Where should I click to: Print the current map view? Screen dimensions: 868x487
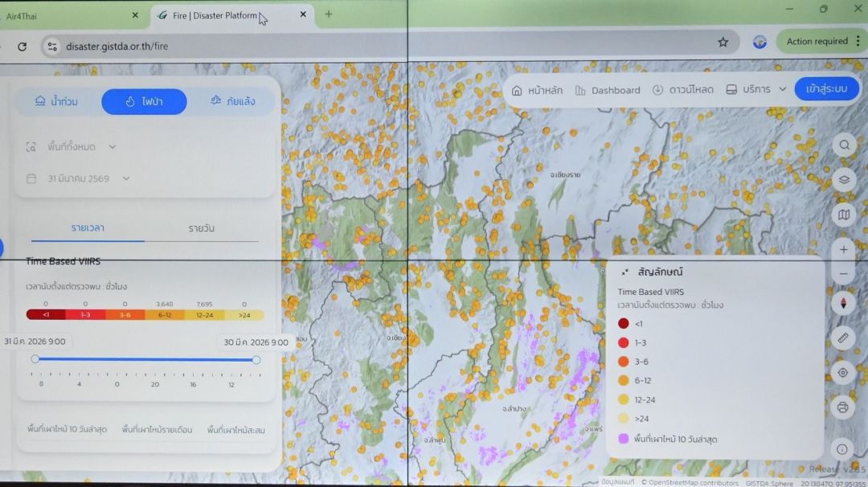point(843,407)
